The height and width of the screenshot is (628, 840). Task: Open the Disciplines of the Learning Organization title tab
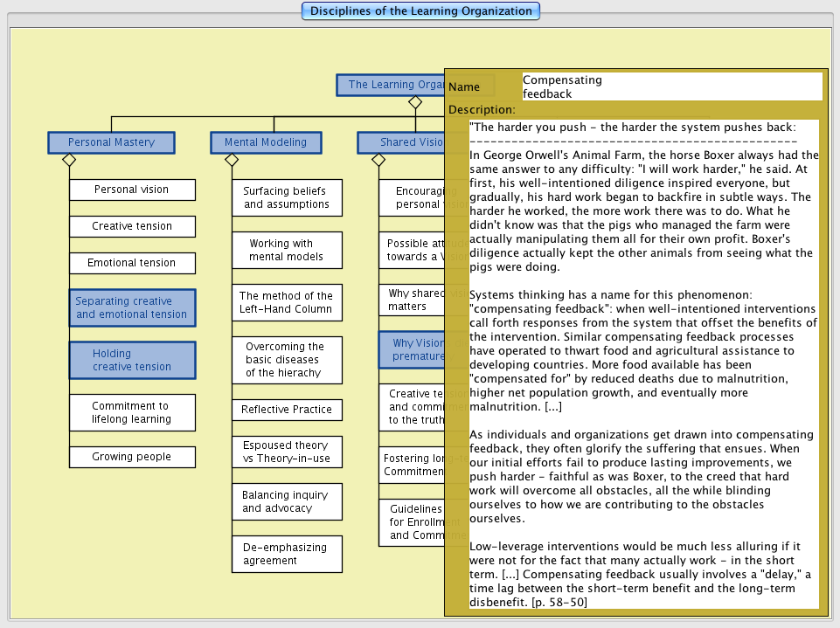point(420,11)
